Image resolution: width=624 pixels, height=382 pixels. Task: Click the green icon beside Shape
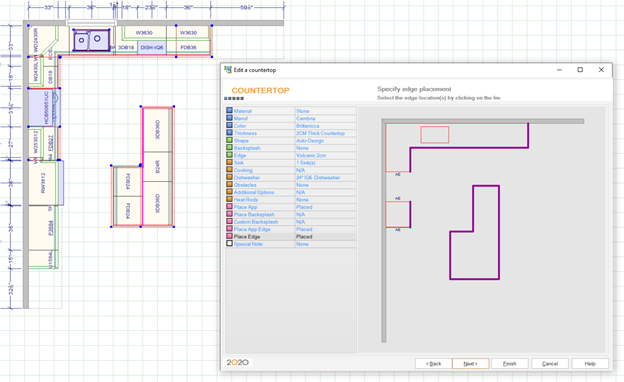point(229,140)
